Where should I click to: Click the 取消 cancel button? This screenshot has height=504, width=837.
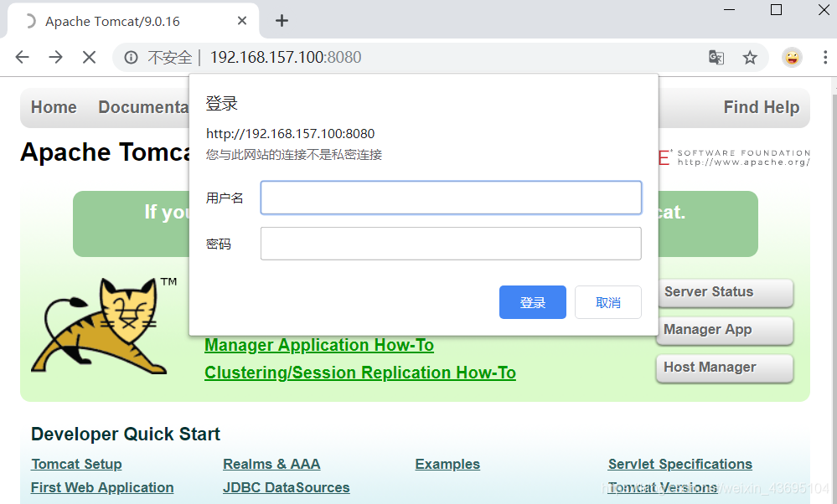tap(608, 302)
